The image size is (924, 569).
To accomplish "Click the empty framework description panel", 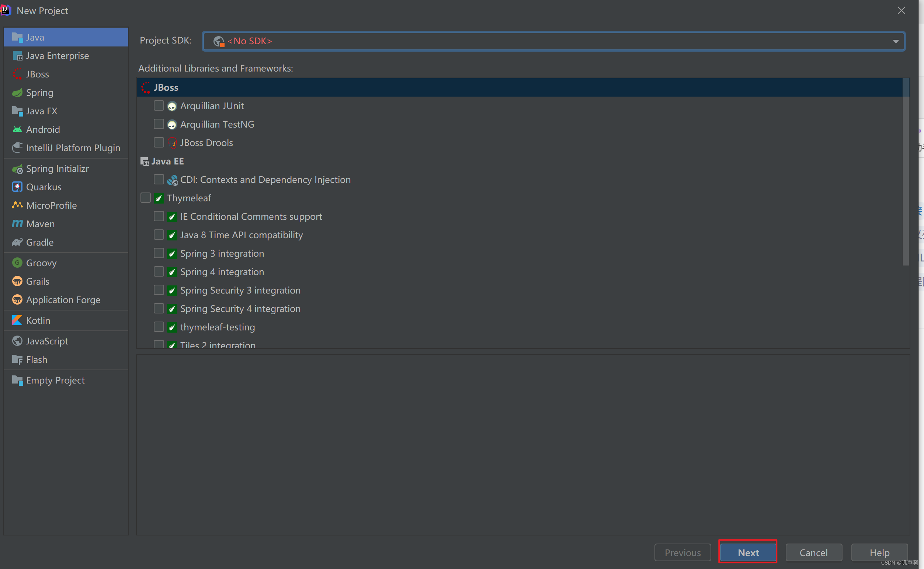I will (523, 444).
